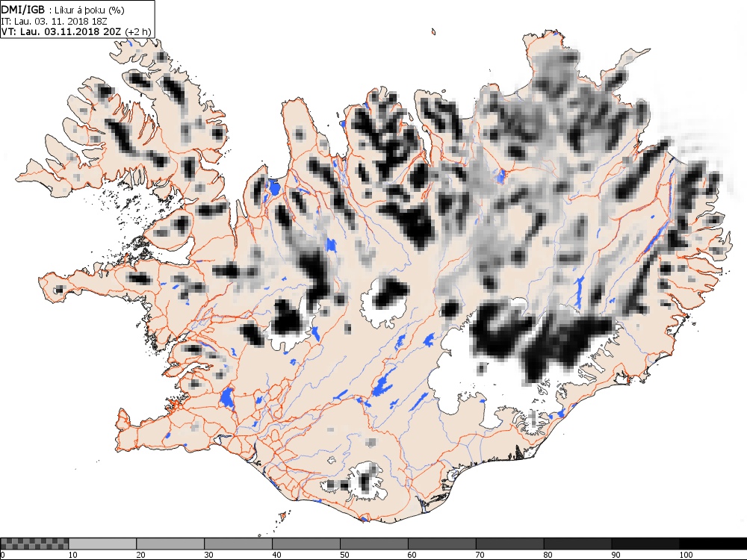
Task: Click the legend label "0"
Action: point(2,555)
